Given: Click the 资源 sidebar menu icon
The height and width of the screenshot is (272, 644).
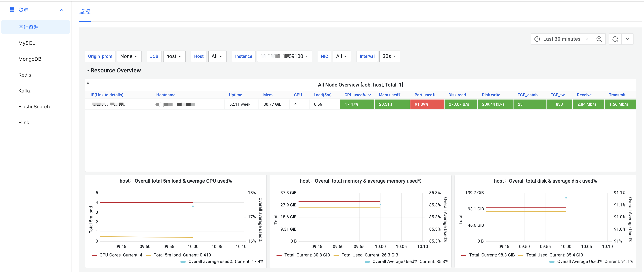Looking at the screenshot, I should point(12,10).
